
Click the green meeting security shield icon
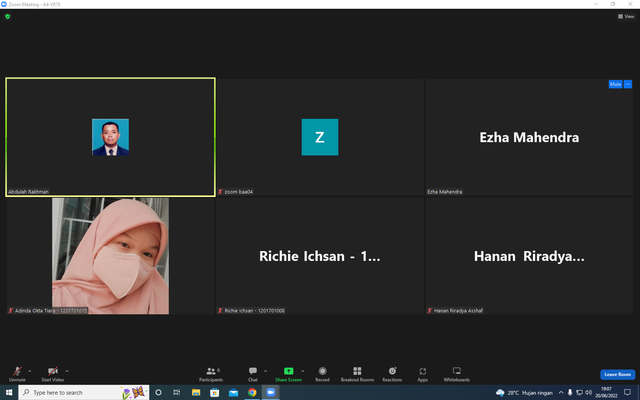(7, 17)
